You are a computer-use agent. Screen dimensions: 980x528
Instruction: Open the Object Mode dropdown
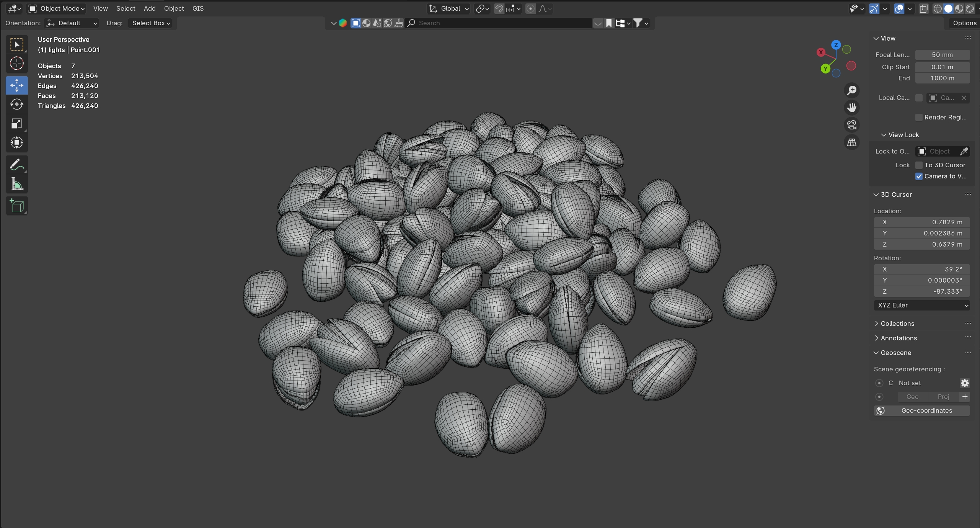57,8
